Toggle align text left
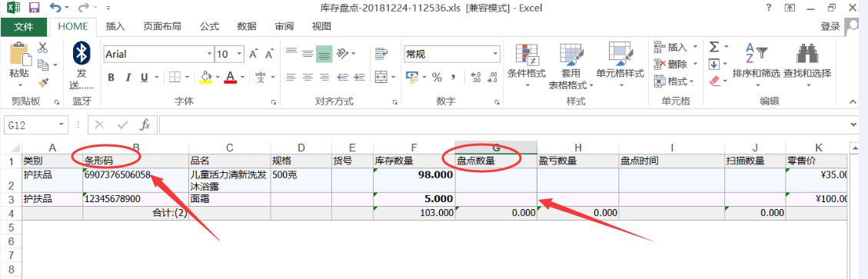 coord(291,77)
